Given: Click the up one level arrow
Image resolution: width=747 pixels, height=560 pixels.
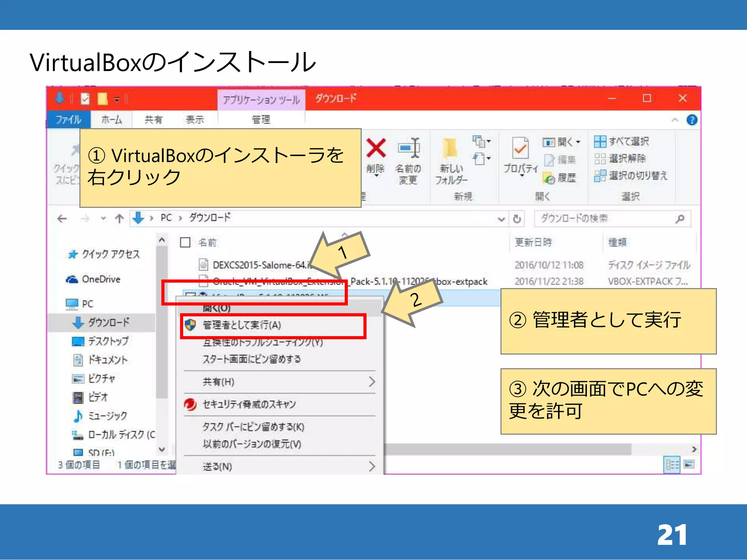Looking at the screenshot, I should tap(119, 218).
